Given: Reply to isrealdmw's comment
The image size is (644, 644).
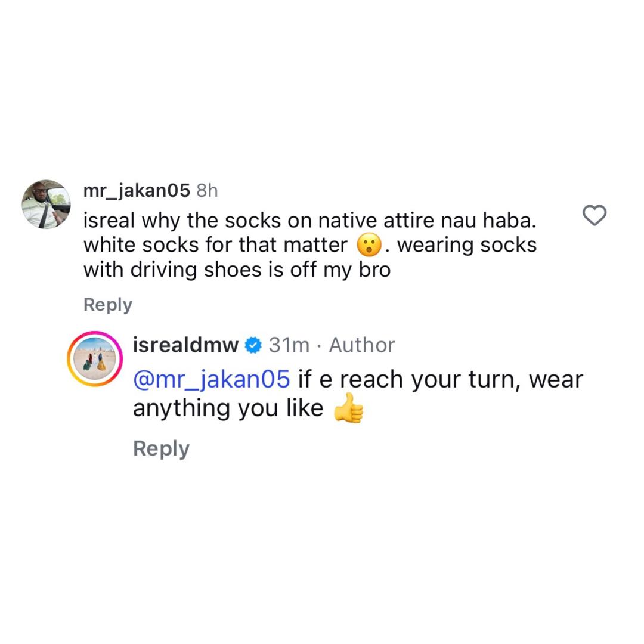Looking at the screenshot, I should 161,448.
